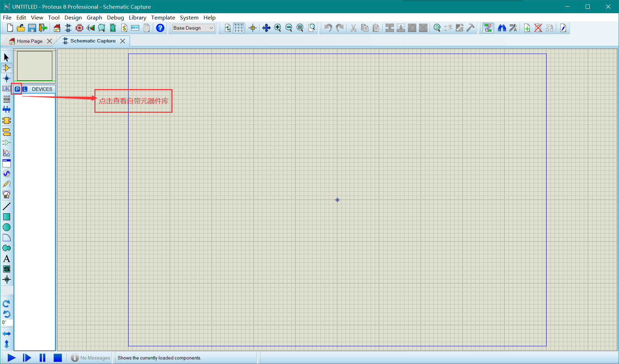
Task: Open the Template menu
Action: [163, 17]
